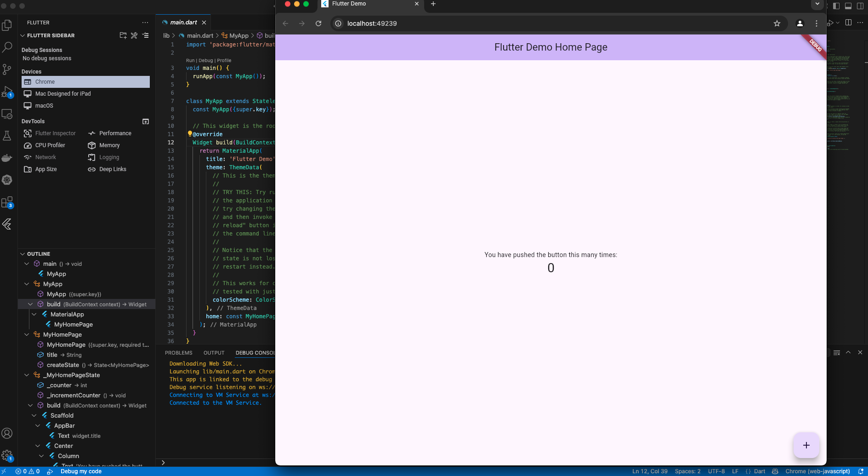Open the Memory DevTool
Viewport: 868px width, 476px height.
tap(109, 145)
